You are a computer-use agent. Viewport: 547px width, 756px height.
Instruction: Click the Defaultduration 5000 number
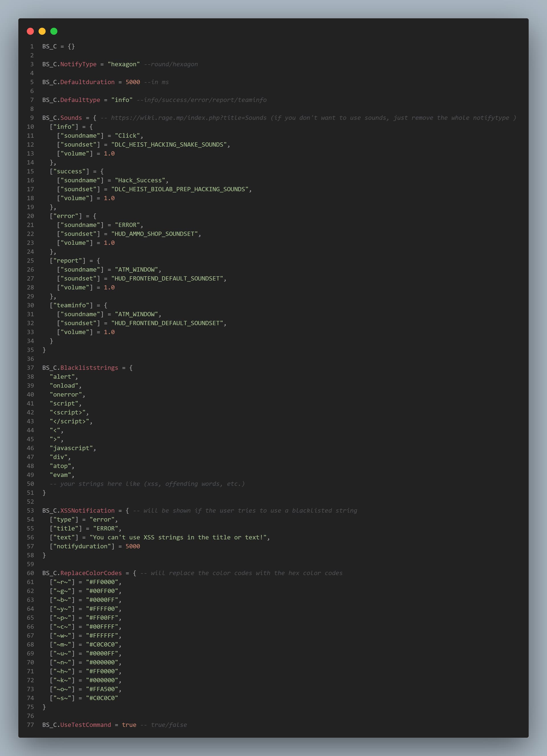132,82
